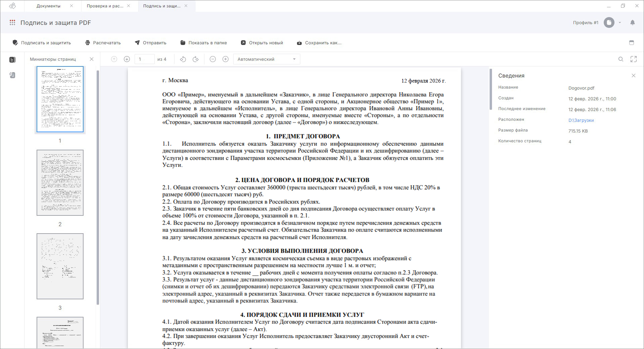Screen dimensions: 644x349
Task: Close the Документы tab
Action: (71, 6)
